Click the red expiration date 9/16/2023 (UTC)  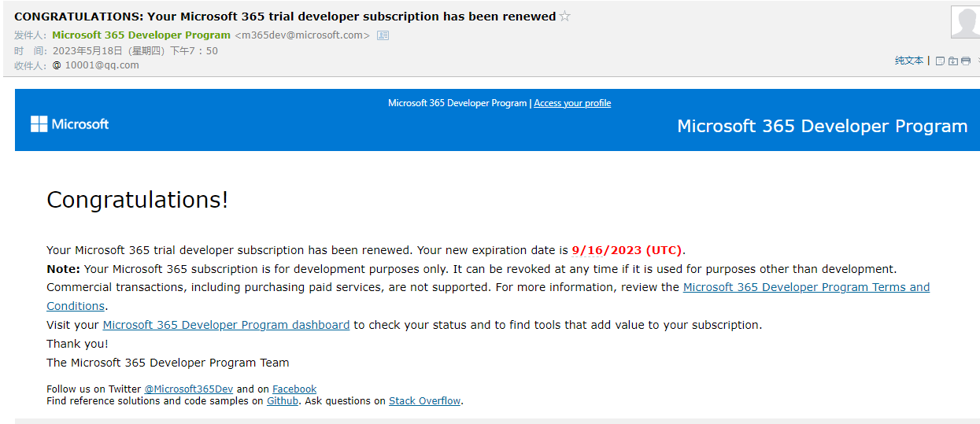627,250
